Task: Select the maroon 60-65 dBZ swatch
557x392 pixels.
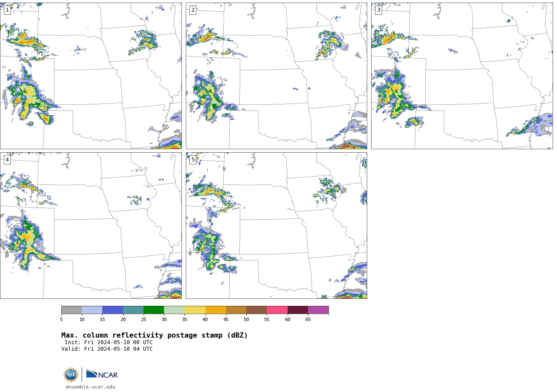Action: coord(298,310)
